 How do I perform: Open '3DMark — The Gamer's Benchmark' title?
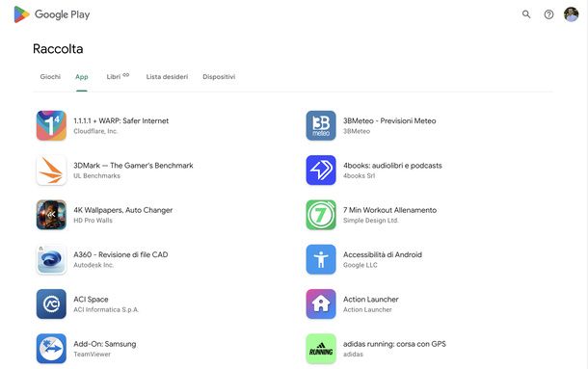[133, 166]
